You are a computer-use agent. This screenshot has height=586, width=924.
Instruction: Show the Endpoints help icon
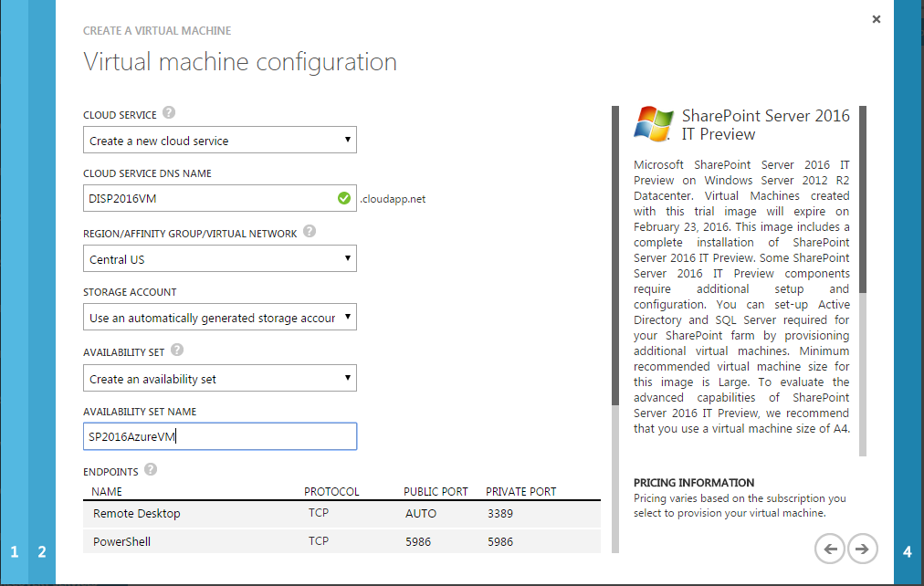click(151, 469)
